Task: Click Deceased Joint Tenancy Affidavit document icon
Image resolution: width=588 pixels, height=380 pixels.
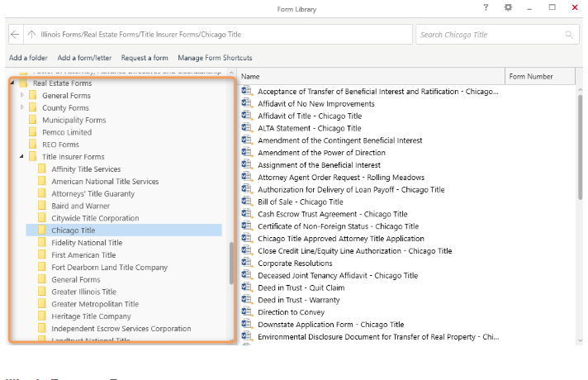Action: click(x=246, y=275)
